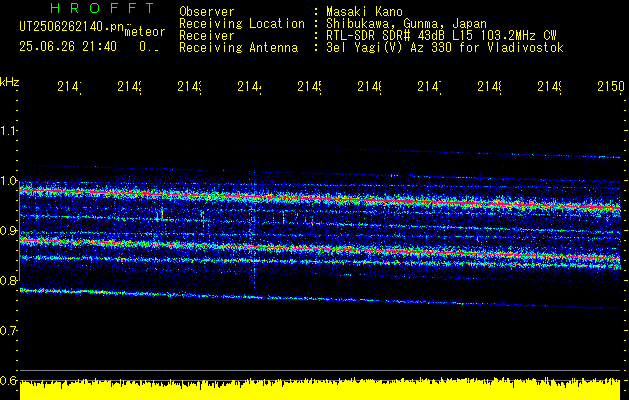Click the 2148 time marker
Screen dimensions: 629x400
[x=489, y=86]
